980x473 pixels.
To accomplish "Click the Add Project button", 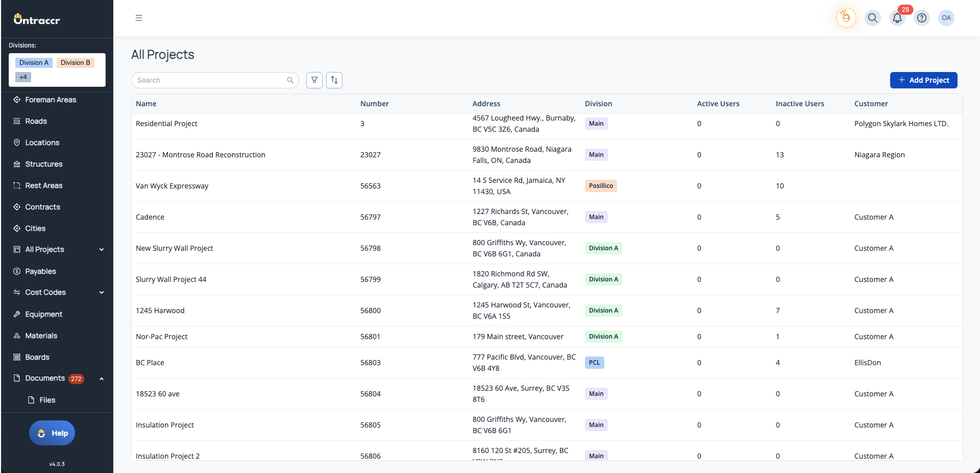I will point(923,80).
